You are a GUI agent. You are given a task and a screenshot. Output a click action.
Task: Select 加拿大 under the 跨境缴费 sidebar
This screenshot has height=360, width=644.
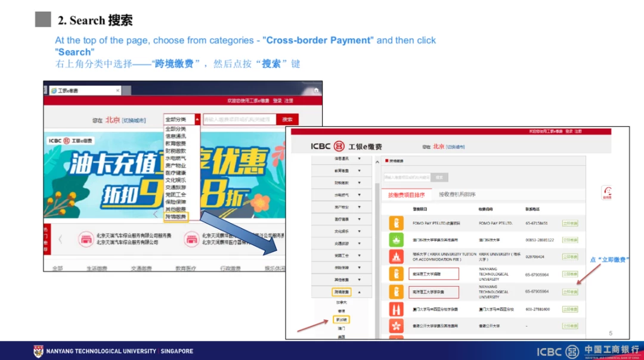coord(341,303)
